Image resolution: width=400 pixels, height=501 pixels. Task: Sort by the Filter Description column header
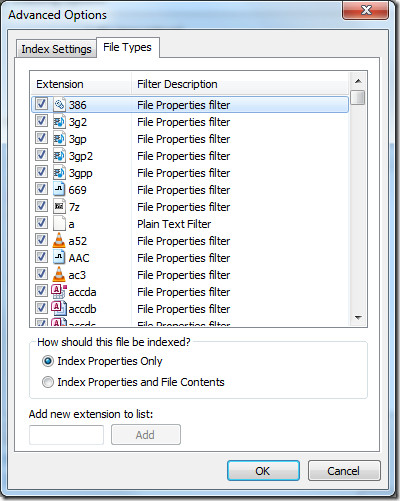pos(240,84)
